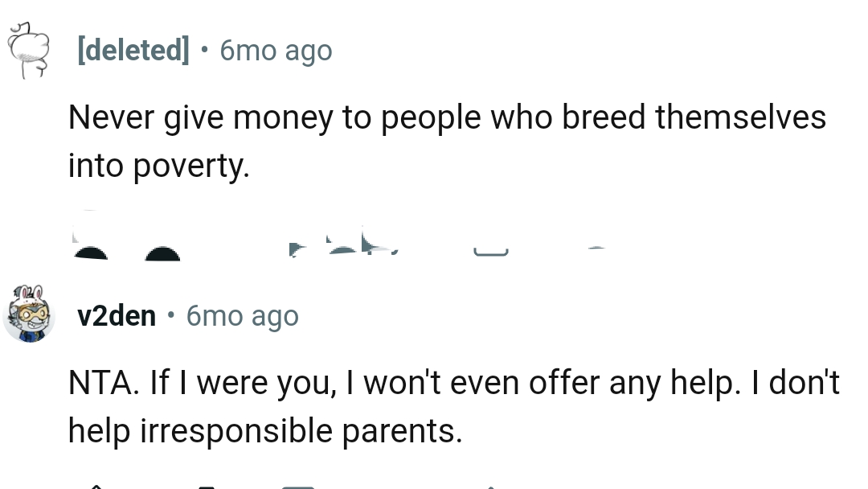The width and height of the screenshot is (868, 489).
Task: Open v2den's profile via username
Action: pos(117,315)
